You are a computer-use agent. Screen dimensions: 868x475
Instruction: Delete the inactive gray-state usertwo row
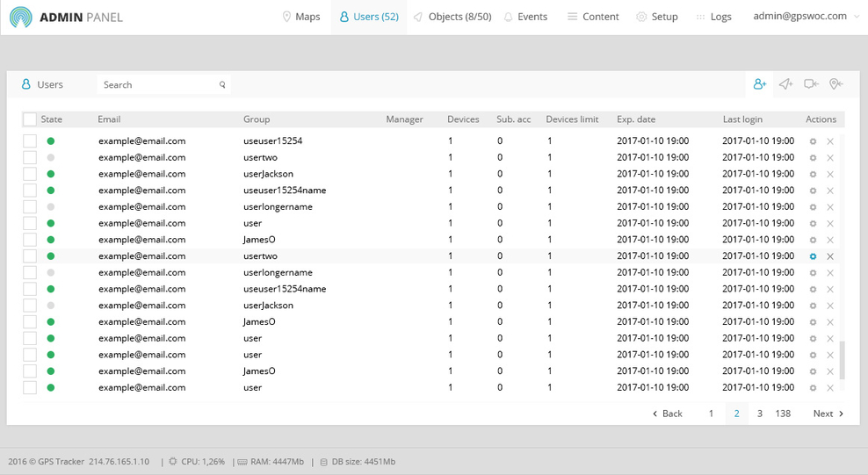point(830,157)
